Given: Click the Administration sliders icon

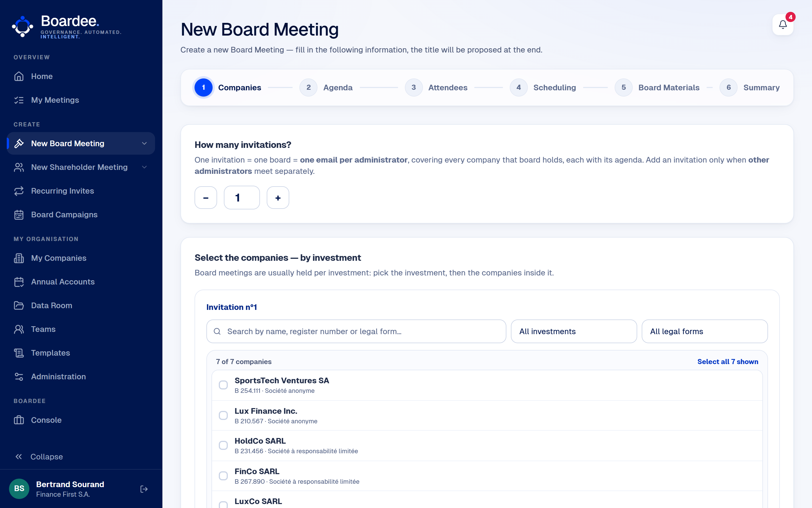Looking at the screenshot, I should click(x=19, y=377).
